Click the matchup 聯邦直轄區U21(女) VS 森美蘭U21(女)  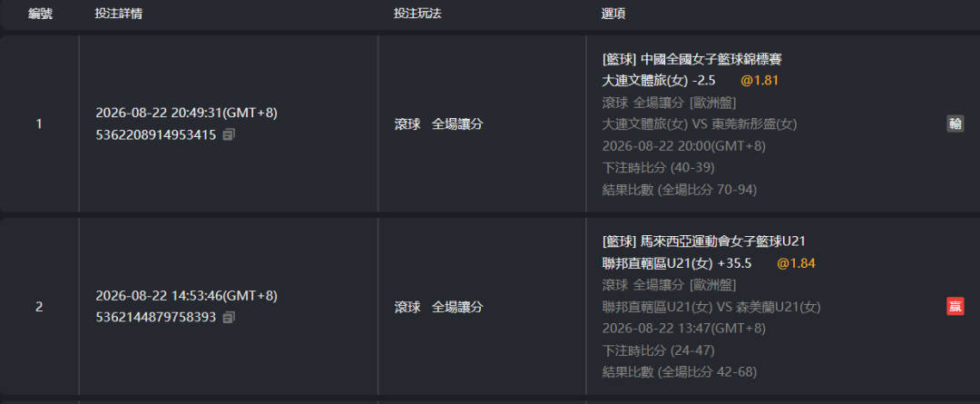pyautogui.click(x=711, y=307)
